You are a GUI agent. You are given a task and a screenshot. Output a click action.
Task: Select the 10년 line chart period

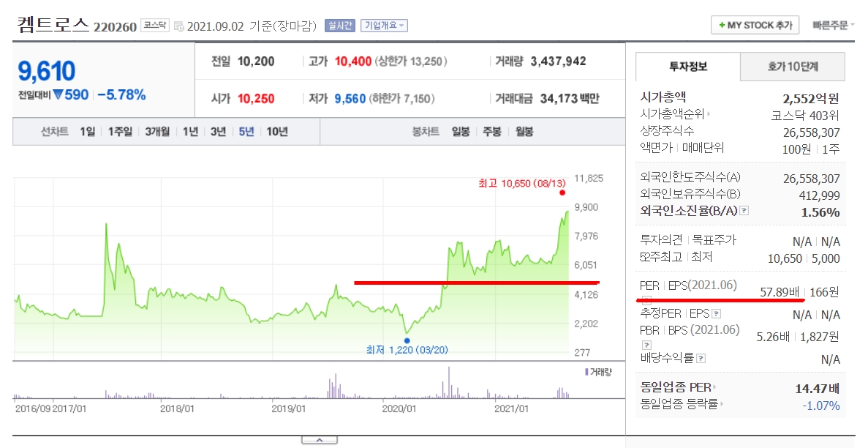[x=277, y=132]
